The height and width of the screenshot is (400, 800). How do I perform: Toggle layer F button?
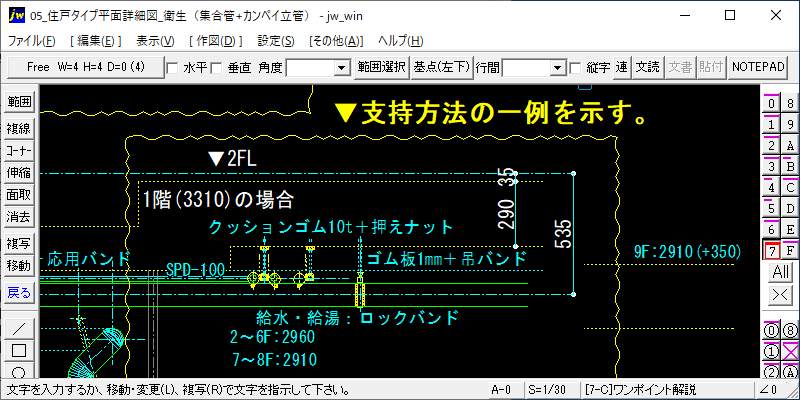(790, 251)
